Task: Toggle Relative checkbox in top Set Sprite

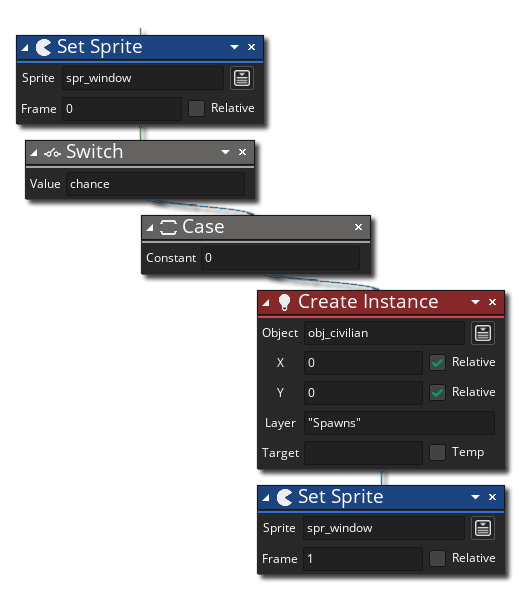Action: pyautogui.click(x=196, y=108)
